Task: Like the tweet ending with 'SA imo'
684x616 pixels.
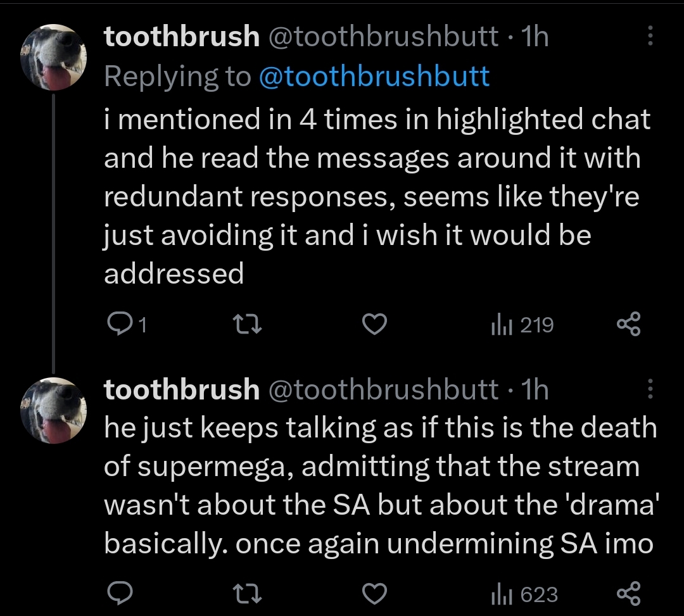Action: pos(375,594)
